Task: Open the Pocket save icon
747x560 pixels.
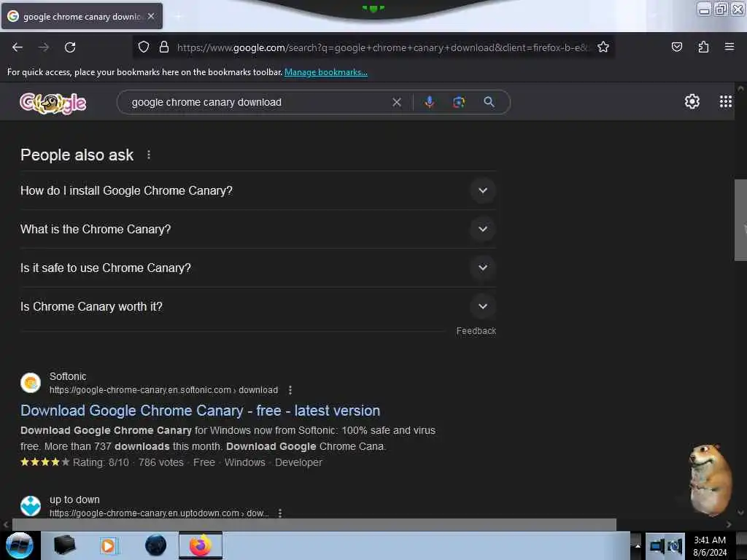Action: 676,47
